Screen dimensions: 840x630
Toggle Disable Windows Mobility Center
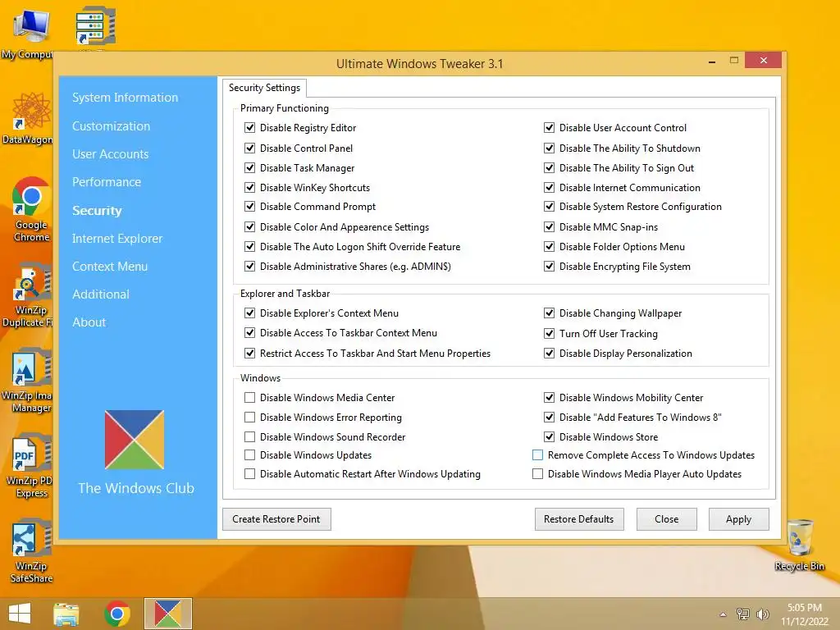click(x=549, y=398)
